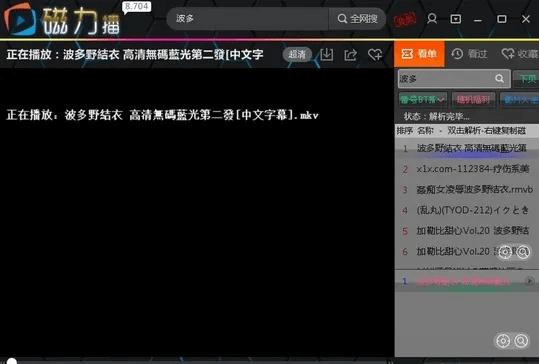Screen dimensions: 539x364
Task: Select row 6 加勒比甜心Vol.20
Action: coord(467,251)
